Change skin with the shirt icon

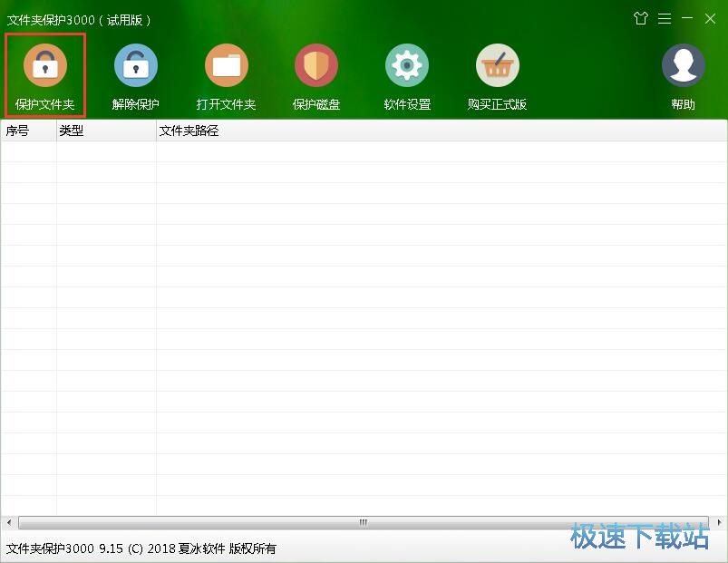pyautogui.click(x=641, y=18)
